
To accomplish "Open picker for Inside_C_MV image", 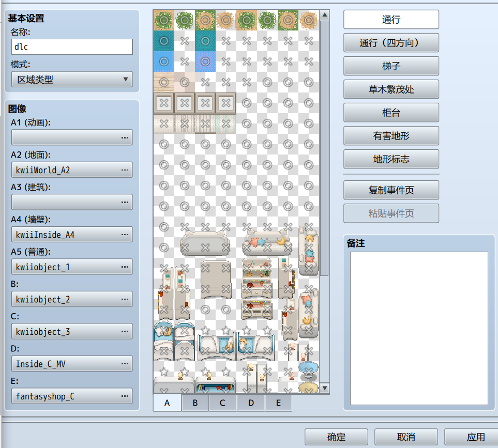I will tap(125, 364).
